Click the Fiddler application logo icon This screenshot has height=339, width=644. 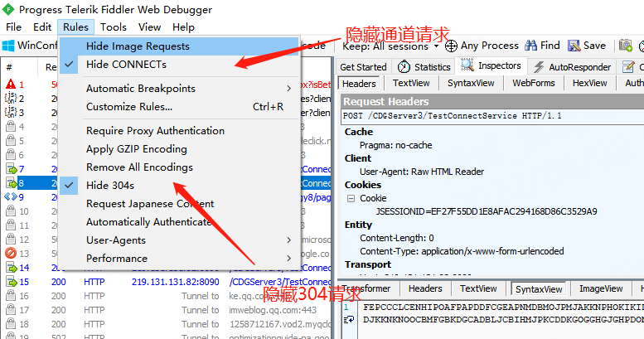coord(8,9)
